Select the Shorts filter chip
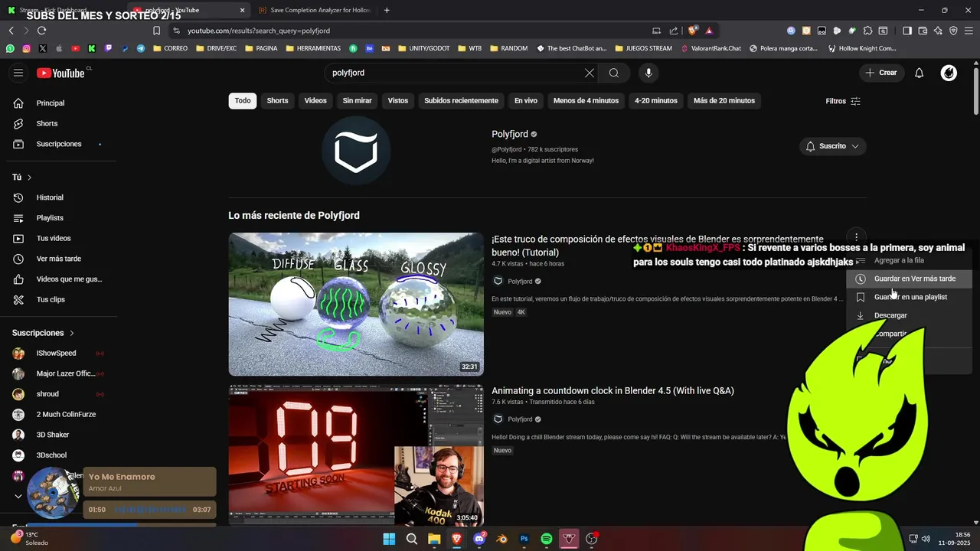 (277, 101)
